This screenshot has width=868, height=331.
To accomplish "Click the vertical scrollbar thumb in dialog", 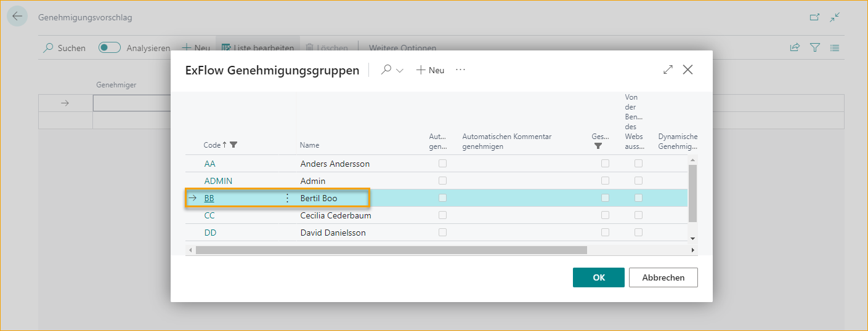I will 692,193.
